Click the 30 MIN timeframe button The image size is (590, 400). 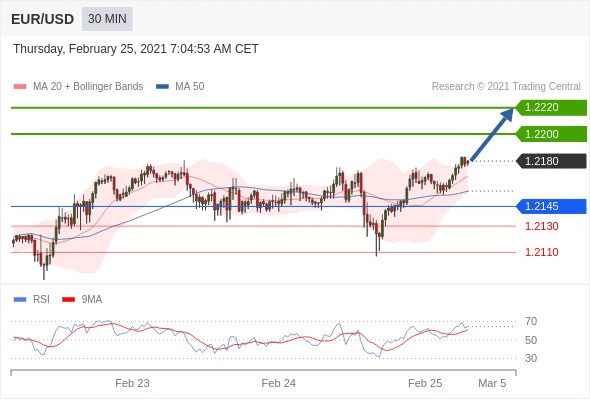(107, 18)
